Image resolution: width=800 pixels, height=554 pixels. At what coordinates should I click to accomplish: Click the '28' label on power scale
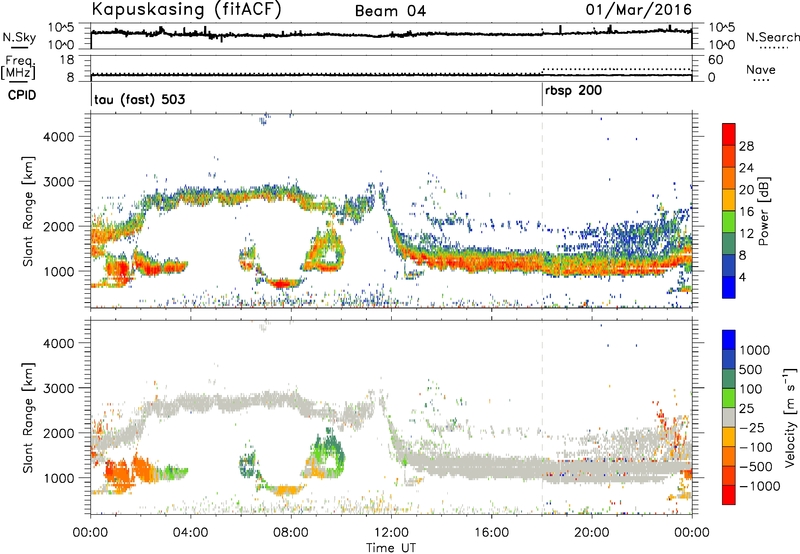(x=746, y=146)
